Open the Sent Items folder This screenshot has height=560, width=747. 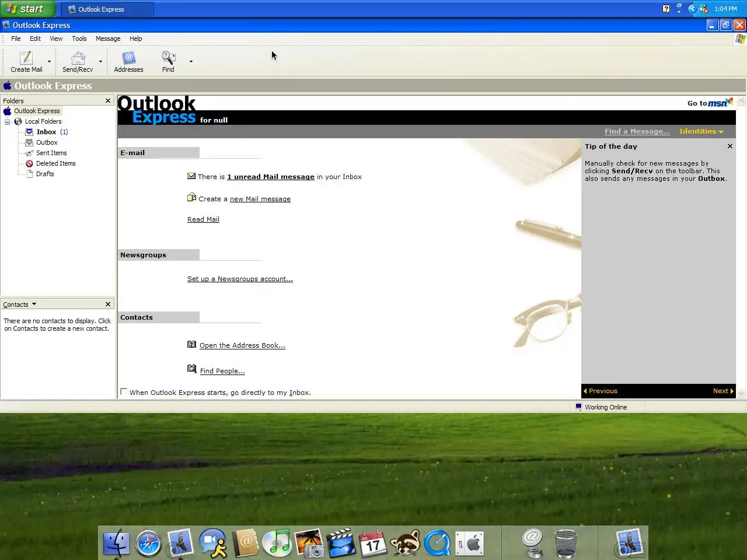[51, 153]
